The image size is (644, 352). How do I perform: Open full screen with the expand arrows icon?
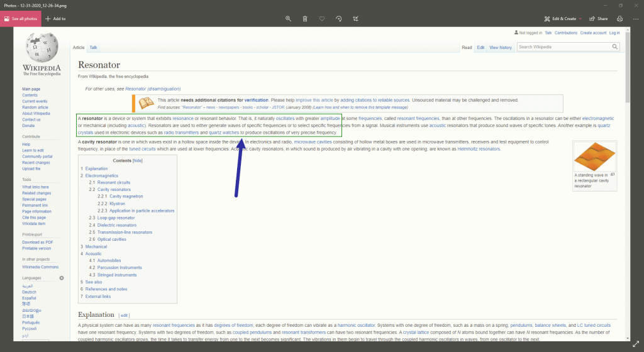pos(636,344)
